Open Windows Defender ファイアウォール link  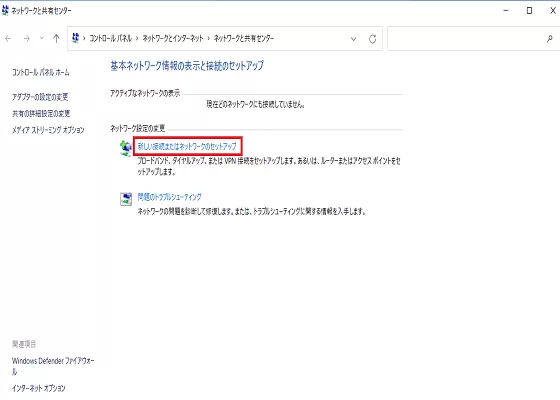[x=53, y=366]
